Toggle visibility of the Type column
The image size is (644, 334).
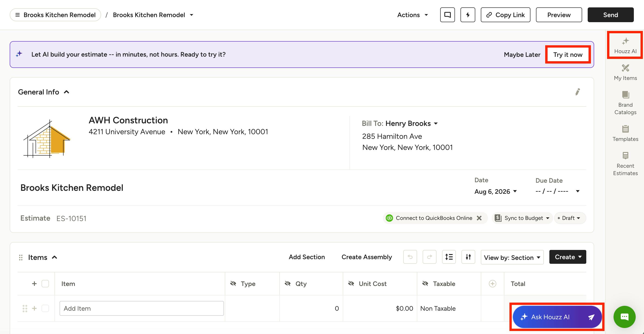pos(233,283)
